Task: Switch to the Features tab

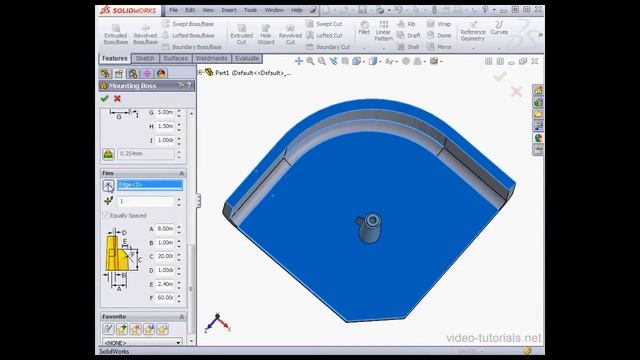Action: 115,58
